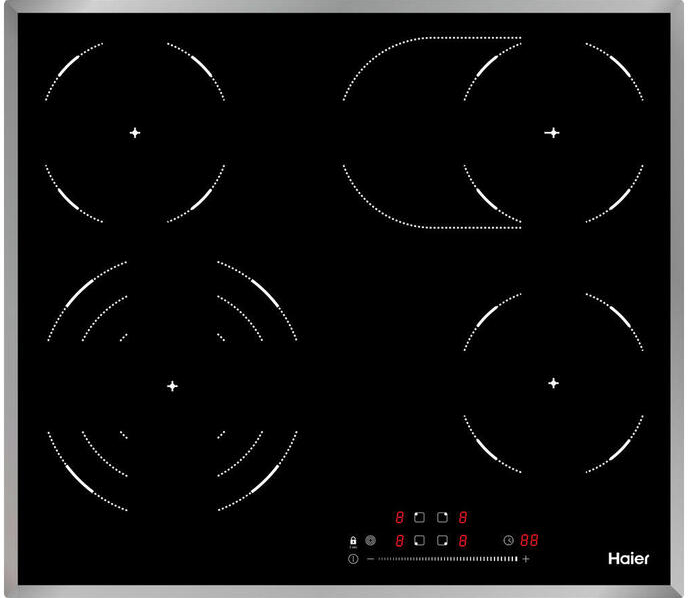Viewport: 689px width, 598px height.
Task: Click the center cross of bottom-left triple-ring burner
Action: [x=172, y=385]
